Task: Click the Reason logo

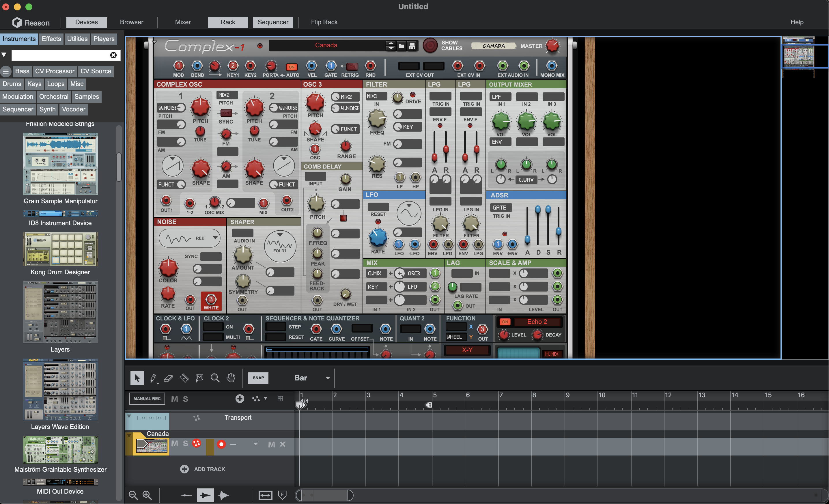Action: (31, 23)
